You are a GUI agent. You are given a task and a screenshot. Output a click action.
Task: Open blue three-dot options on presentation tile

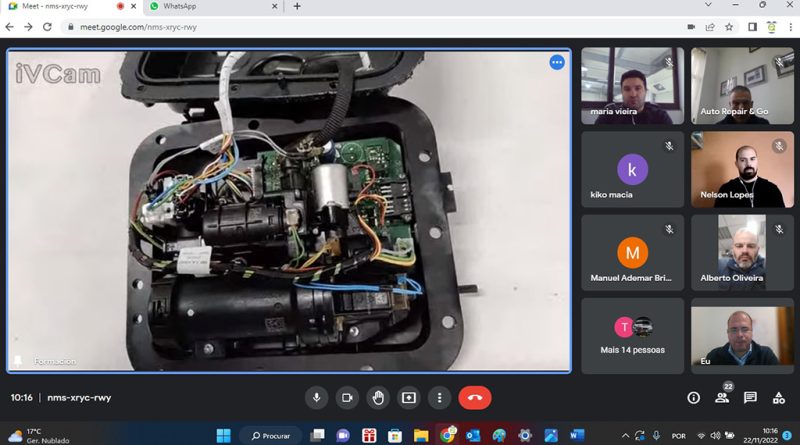click(557, 62)
